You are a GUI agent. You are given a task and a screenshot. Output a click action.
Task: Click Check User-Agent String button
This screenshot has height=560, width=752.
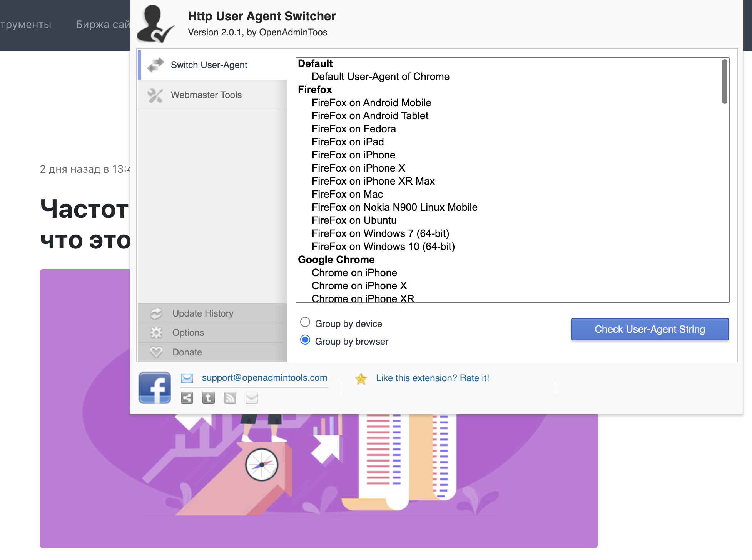click(649, 329)
